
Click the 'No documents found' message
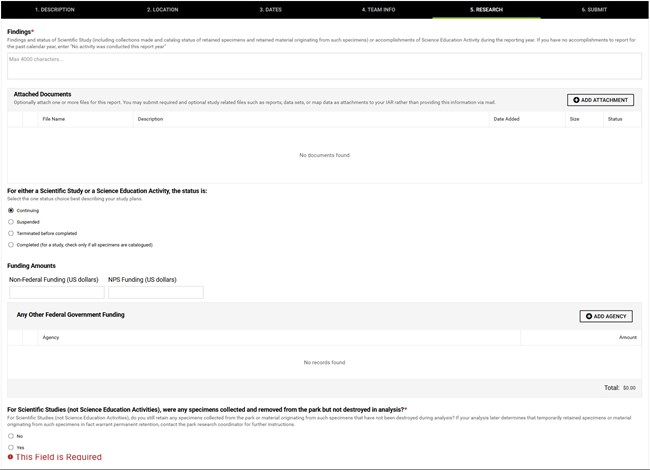click(x=325, y=155)
